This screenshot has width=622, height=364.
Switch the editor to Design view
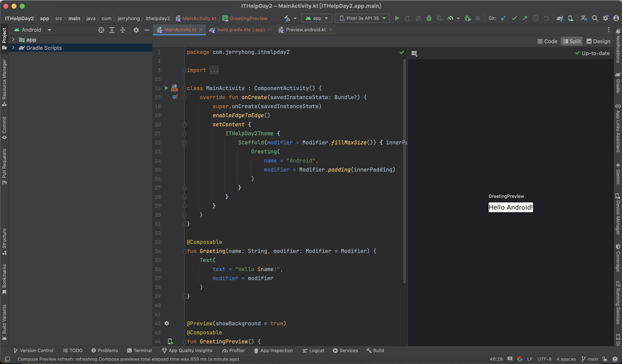point(598,41)
